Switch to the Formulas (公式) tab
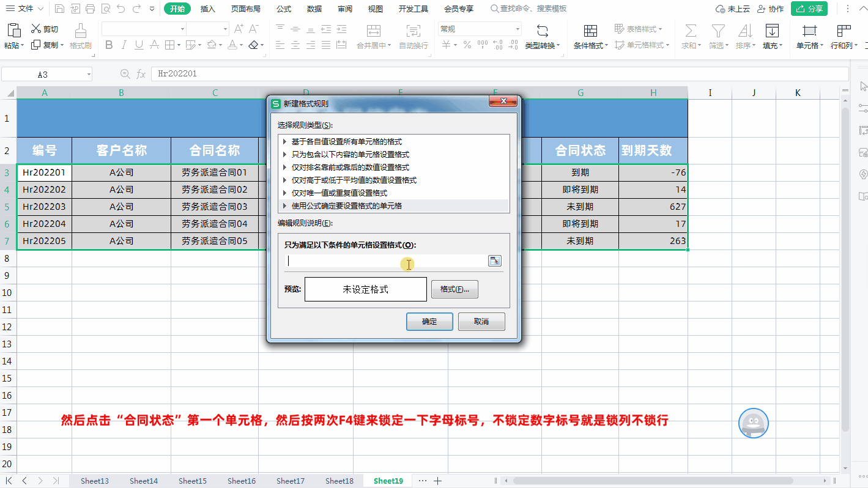The image size is (868, 488). point(284,9)
